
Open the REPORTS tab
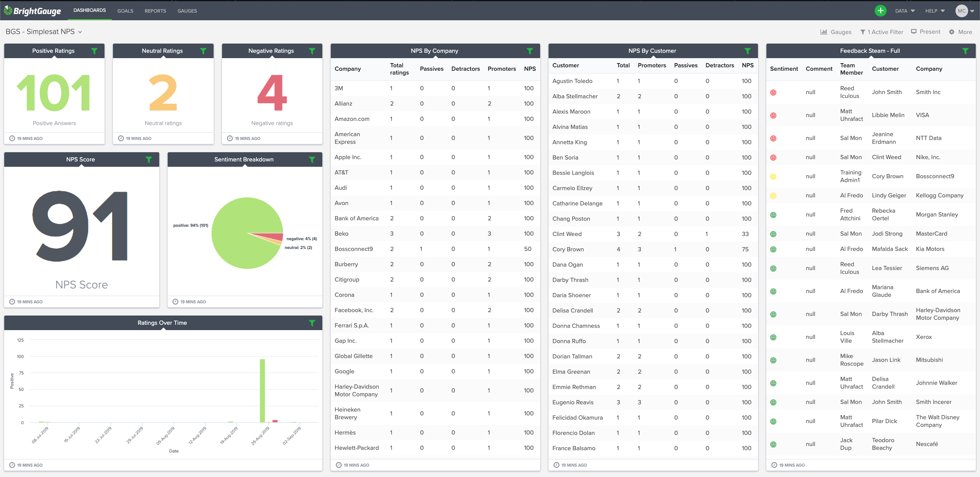coord(155,11)
